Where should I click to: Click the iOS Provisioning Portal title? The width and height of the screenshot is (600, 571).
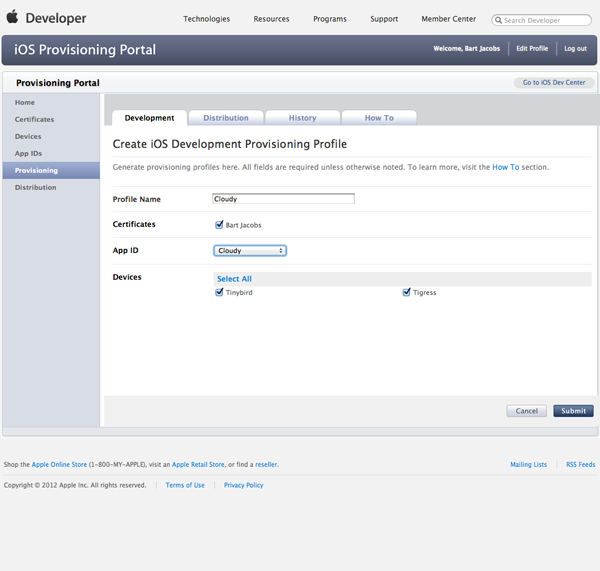85,49
